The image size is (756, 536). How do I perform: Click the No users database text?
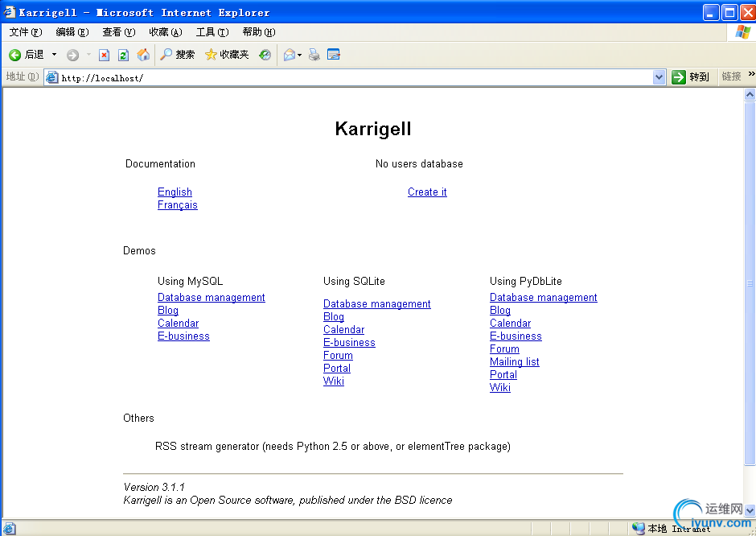pyautogui.click(x=419, y=164)
